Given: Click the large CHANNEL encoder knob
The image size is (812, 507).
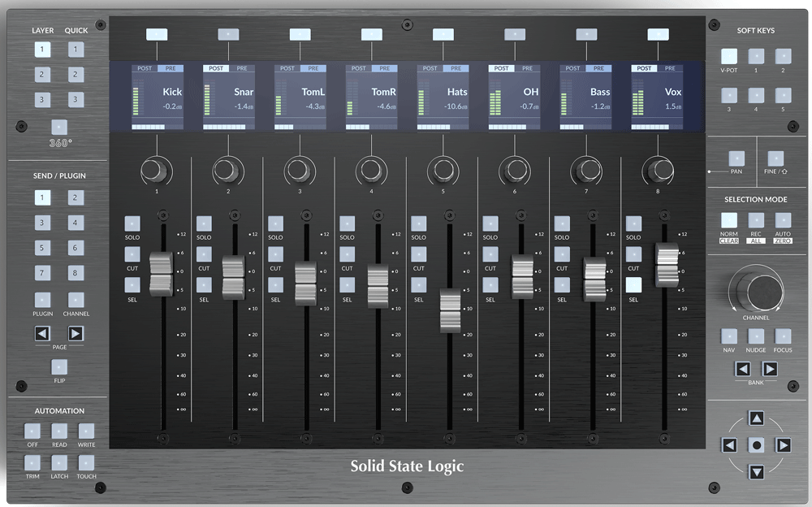Looking at the screenshot, I should (x=758, y=291).
